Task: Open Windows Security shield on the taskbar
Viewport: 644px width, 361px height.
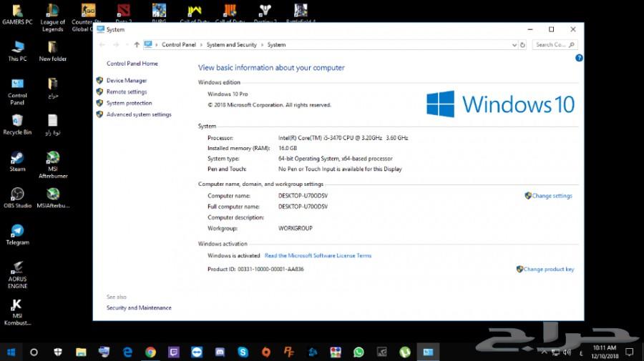Action: click(58, 352)
